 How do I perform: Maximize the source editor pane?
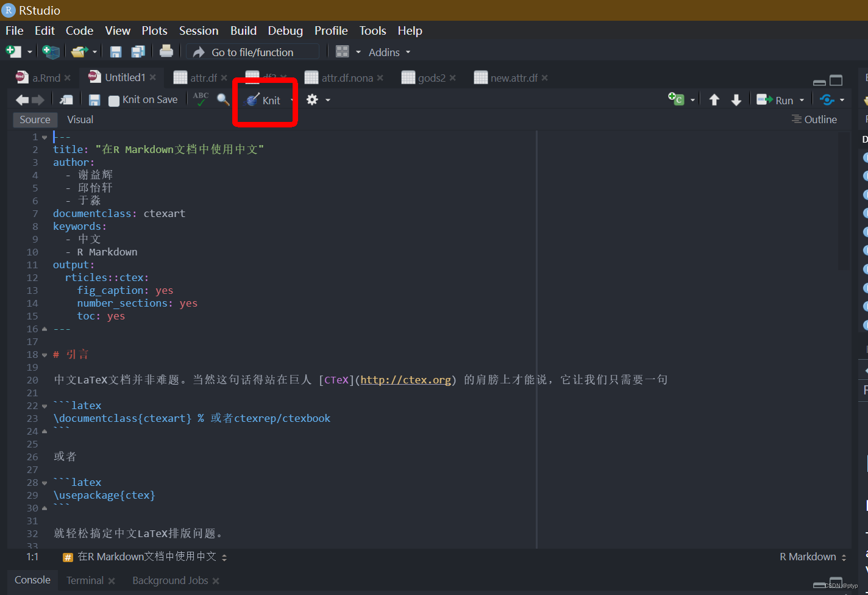[836, 80]
